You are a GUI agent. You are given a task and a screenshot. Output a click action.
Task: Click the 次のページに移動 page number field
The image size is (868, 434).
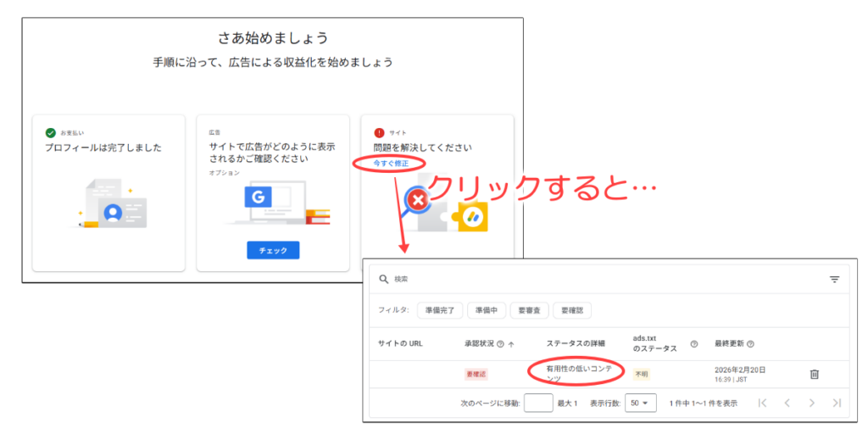(x=538, y=403)
